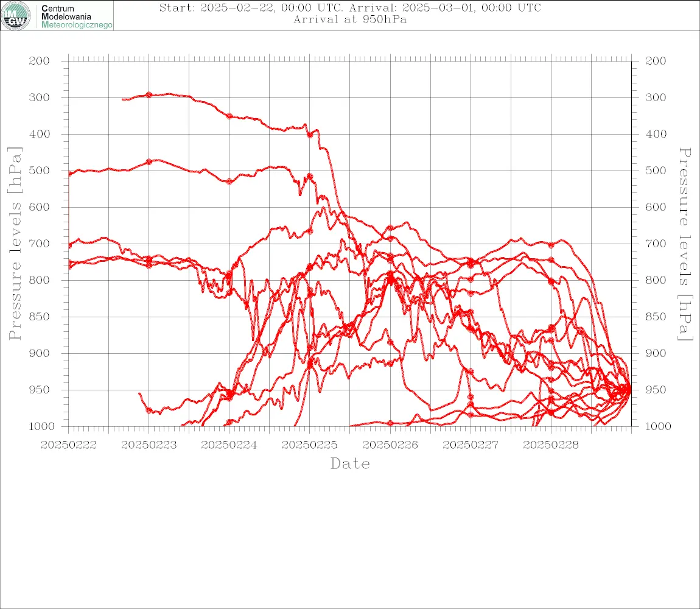The image size is (700, 609).
Task: Click the left 'Pressure levels [hPa]' axis title
Action: tap(15, 244)
